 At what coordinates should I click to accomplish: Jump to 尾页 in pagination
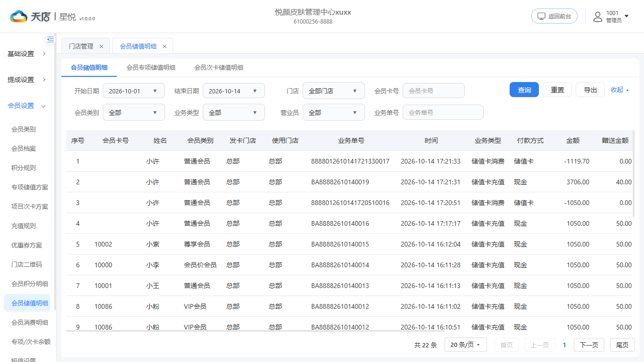click(x=622, y=345)
